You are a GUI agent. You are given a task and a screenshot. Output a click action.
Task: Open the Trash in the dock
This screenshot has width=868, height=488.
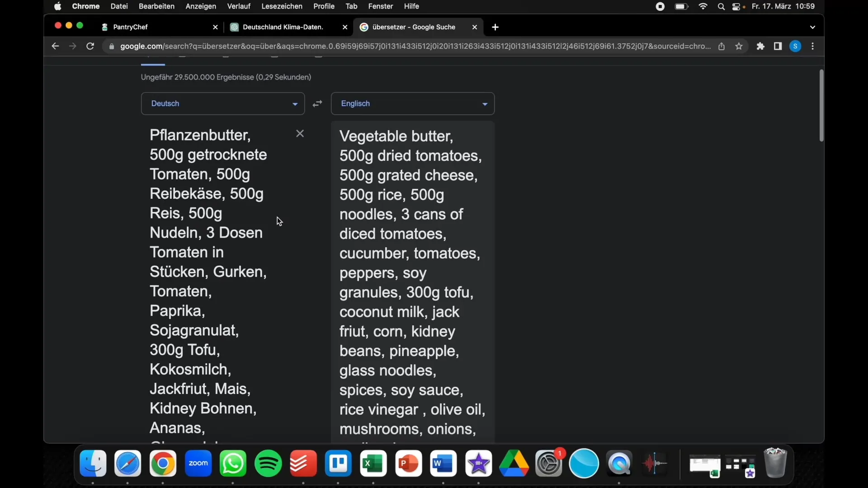coord(776,463)
